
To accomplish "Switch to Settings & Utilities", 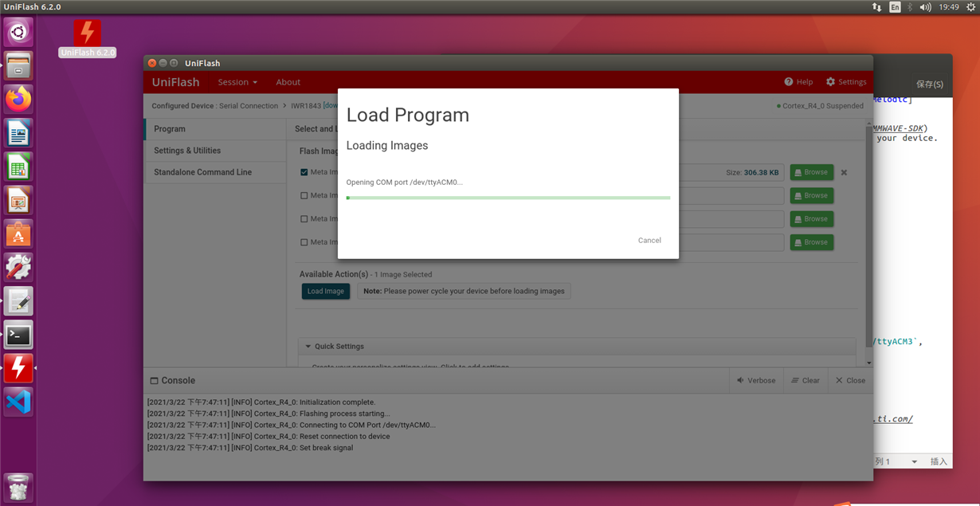I will (x=216, y=151).
